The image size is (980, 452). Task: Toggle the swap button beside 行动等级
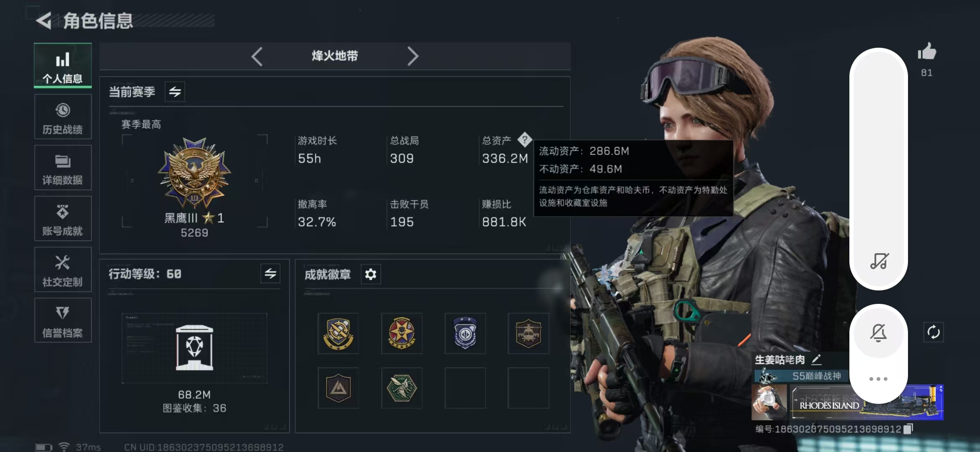point(270,274)
